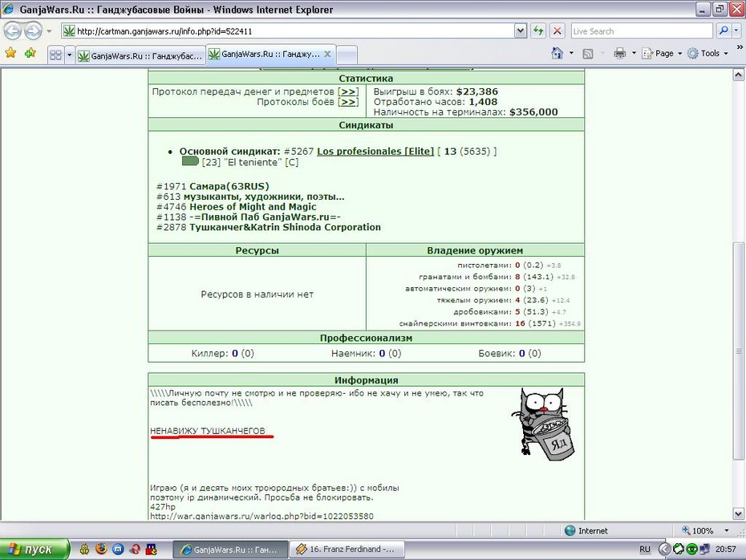Open the Tools menu
Screen dimensions: 746x560
(708, 53)
